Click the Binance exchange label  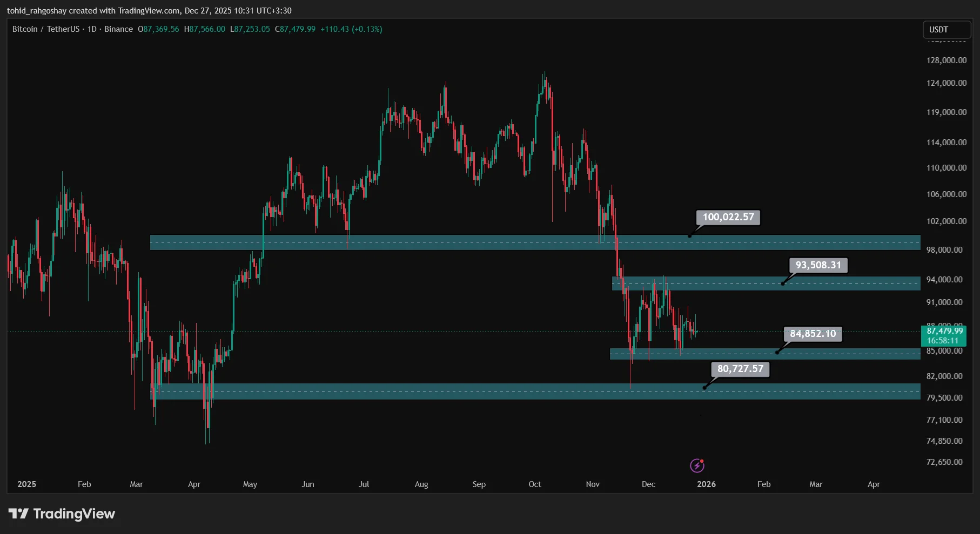(x=118, y=29)
